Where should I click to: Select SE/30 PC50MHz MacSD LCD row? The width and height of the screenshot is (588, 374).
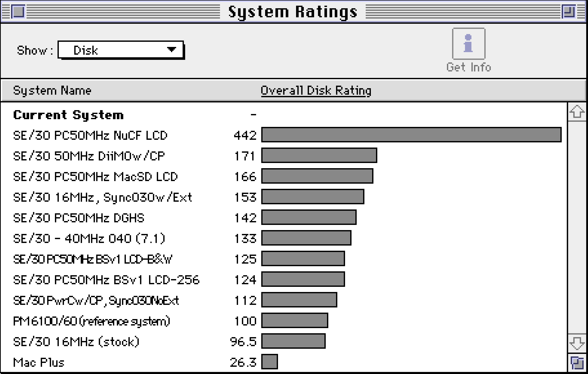coord(284,176)
